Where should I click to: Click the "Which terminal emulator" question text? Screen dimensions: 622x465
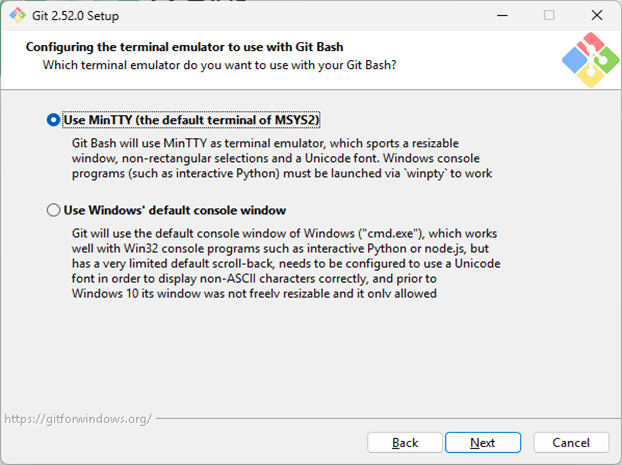pyautogui.click(x=218, y=65)
